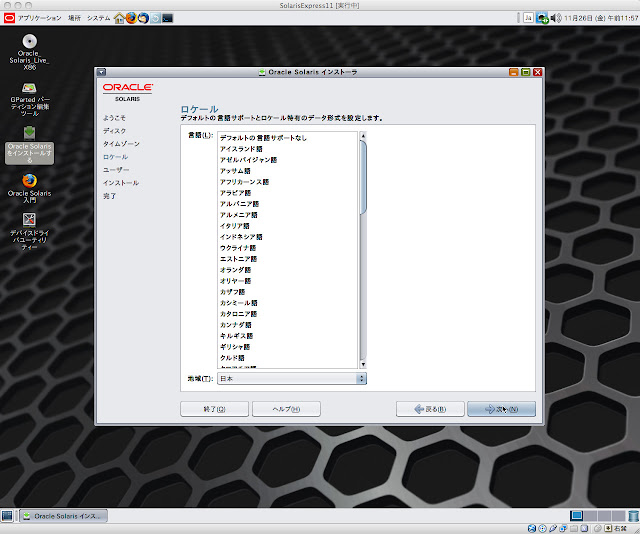640x534 pixels.
Task: Select デフォルトの言語サポートなし in language list
Action: tap(287, 138)
